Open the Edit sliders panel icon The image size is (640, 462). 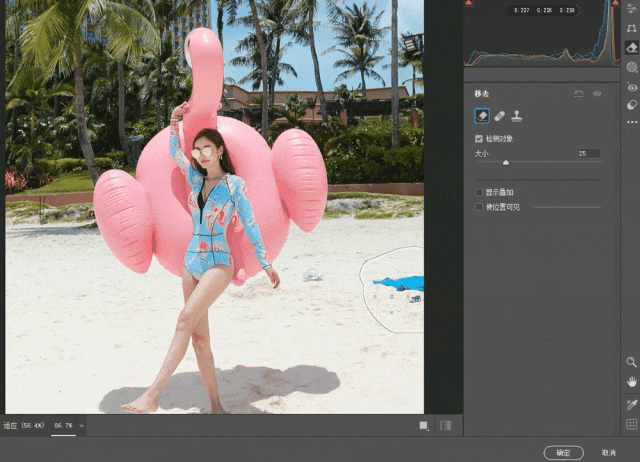pyautogui.click(x=632, y=10)
